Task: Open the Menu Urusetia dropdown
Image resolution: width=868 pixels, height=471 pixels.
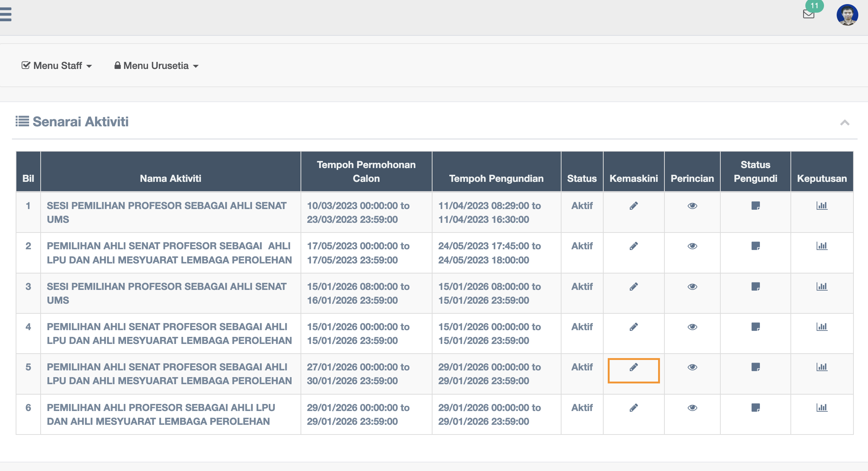Action: pos(156,66)
